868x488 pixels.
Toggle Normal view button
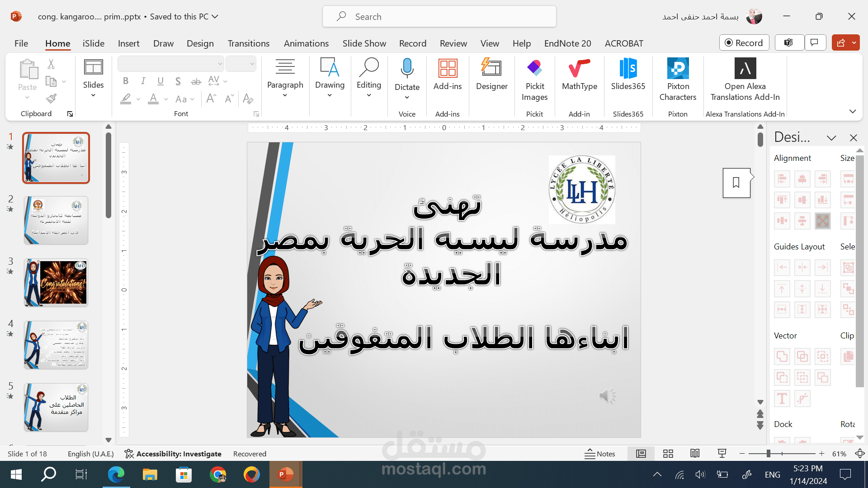tap(641, 454)
